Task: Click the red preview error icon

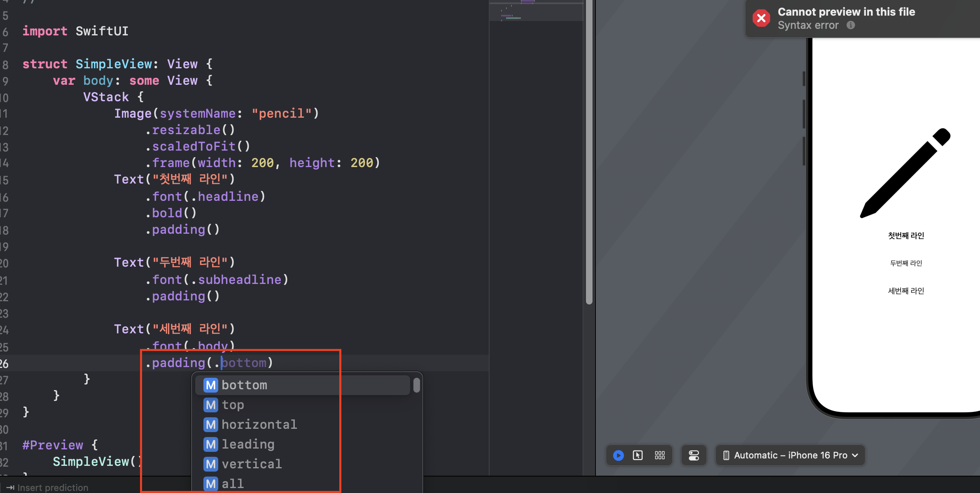Action: (761, 18)
